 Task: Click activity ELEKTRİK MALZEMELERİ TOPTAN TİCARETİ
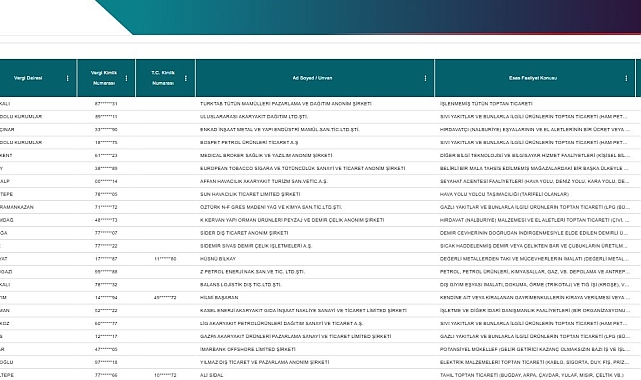[535, 362]
